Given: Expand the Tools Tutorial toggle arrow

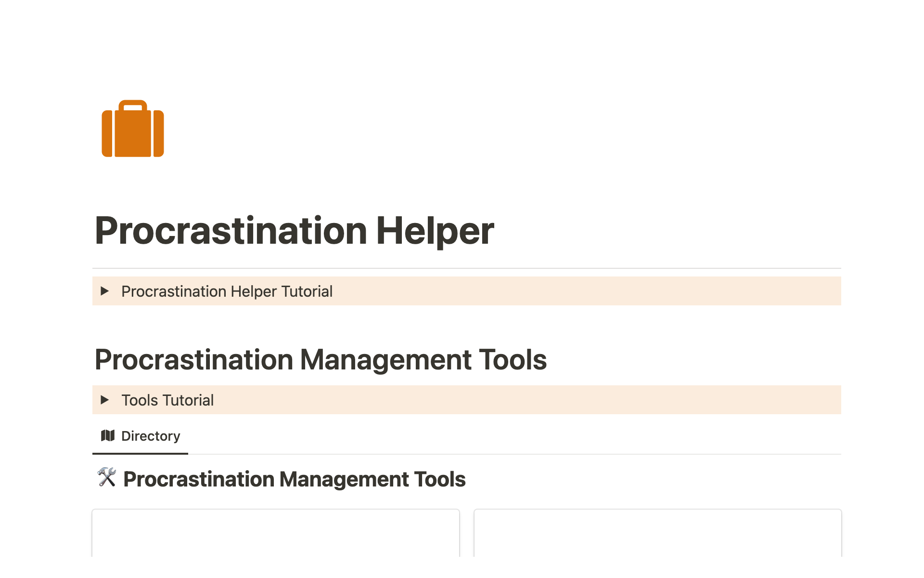Looking at the screenshot, I should tap(104, 400).
